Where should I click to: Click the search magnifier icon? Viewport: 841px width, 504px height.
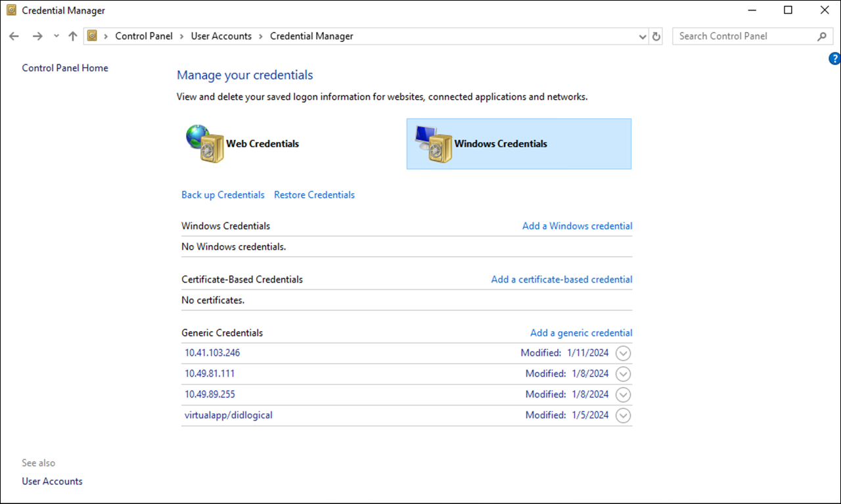tap(821, 37)
